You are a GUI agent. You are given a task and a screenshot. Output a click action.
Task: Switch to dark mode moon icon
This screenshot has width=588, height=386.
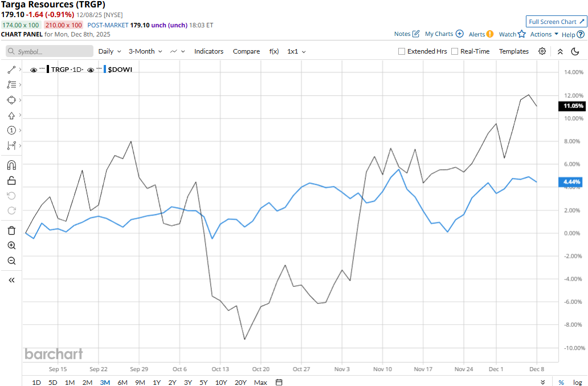(575, 51)
